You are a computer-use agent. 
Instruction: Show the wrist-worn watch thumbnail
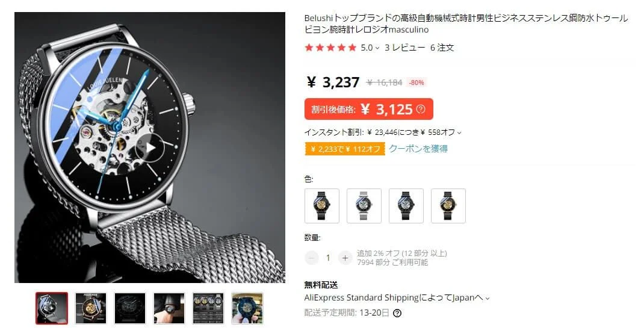coord(169,308)
